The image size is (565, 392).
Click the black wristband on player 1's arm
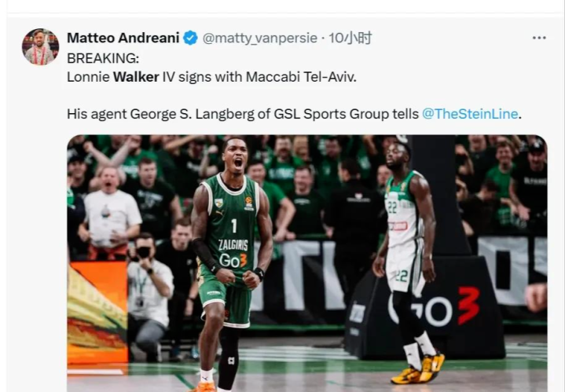point(259,273)
